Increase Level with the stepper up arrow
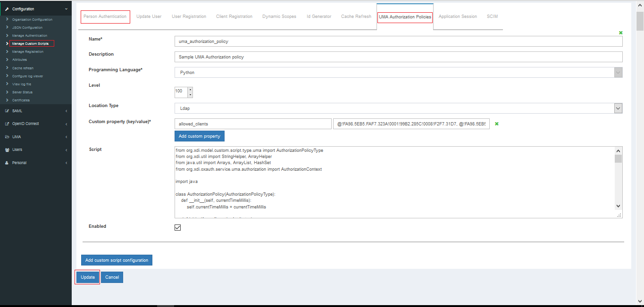 [x=190, y=90]
